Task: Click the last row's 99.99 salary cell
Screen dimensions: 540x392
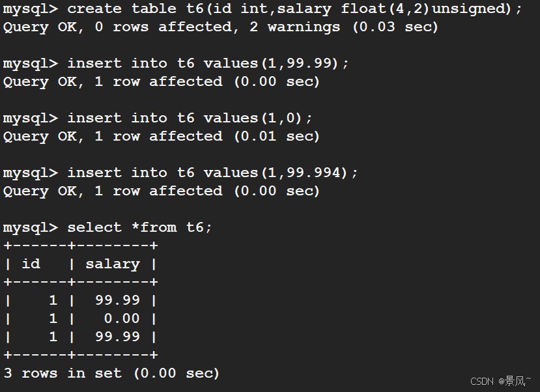Action: (117, 337)
